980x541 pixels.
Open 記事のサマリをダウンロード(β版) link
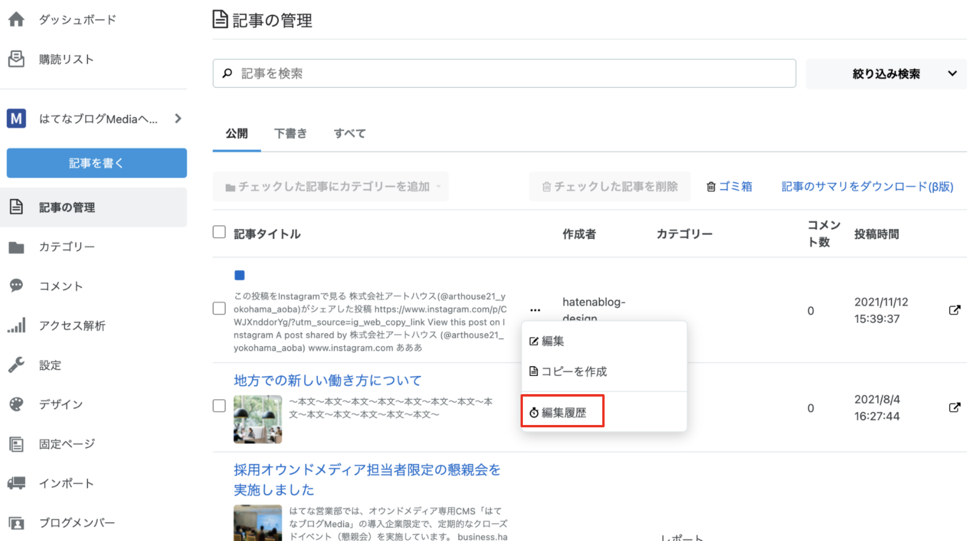tap(867, 186)
